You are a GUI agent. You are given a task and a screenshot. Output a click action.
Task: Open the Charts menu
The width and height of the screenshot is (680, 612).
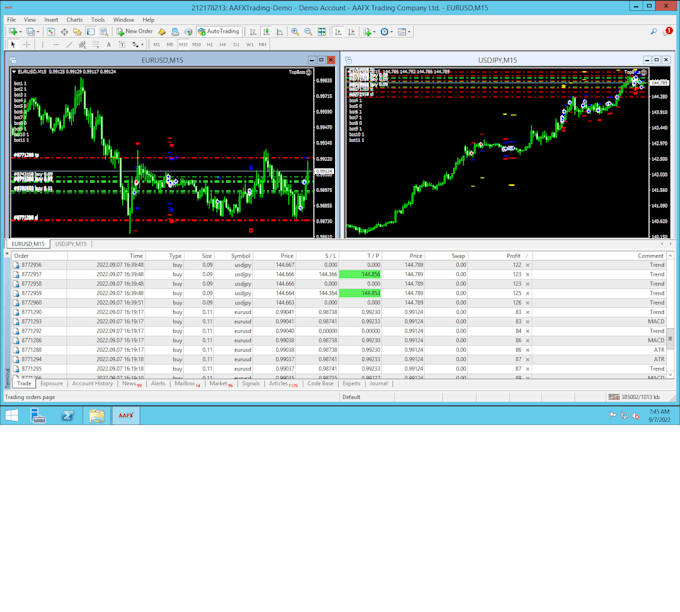pyautogui.click(x=75, y=20)
